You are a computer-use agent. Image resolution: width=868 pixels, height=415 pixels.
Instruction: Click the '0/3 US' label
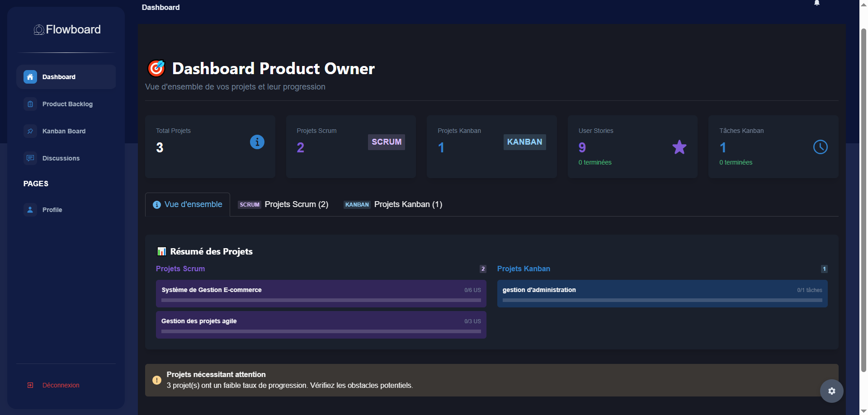pos(472,321)
